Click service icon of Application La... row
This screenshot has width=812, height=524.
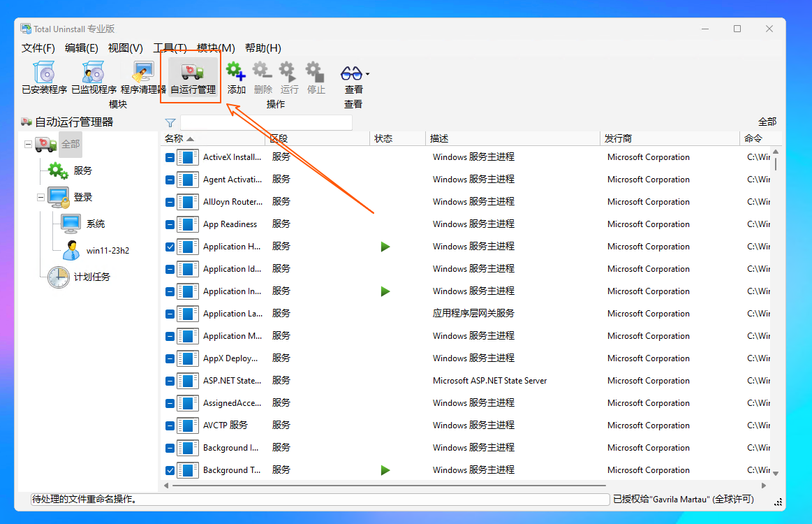click(x=187, y=314)
